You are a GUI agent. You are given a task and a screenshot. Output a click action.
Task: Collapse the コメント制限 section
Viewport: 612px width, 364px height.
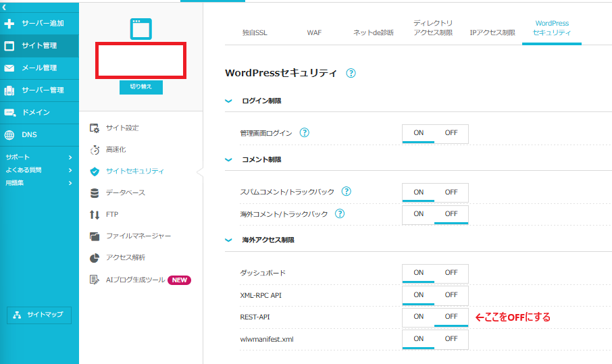click(228, 160)
